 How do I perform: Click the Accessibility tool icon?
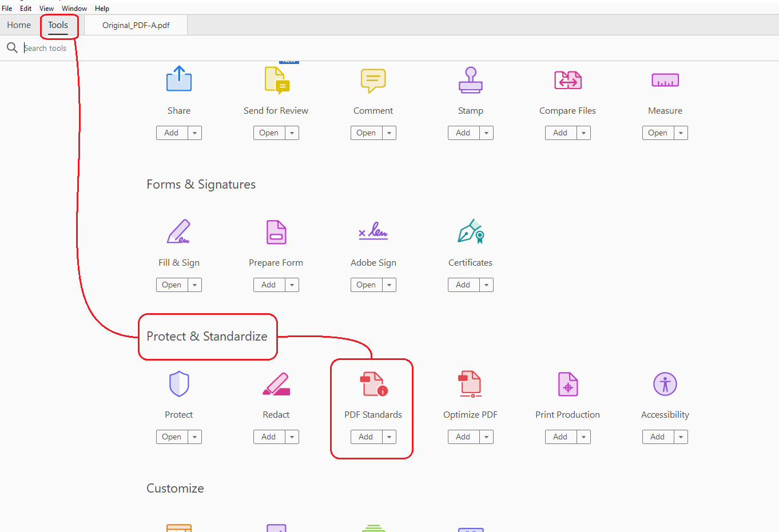pyautogui.click(x=665, y=383)
